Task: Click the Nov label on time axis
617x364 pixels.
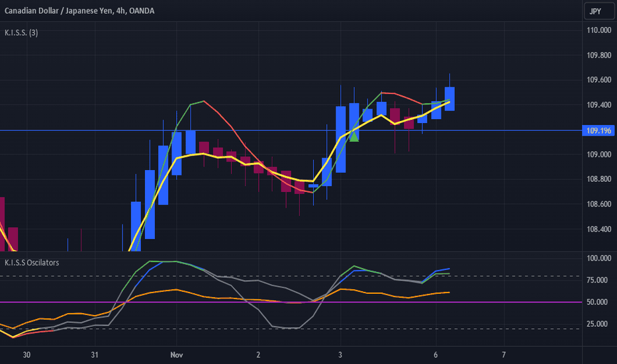Action: 176,355
